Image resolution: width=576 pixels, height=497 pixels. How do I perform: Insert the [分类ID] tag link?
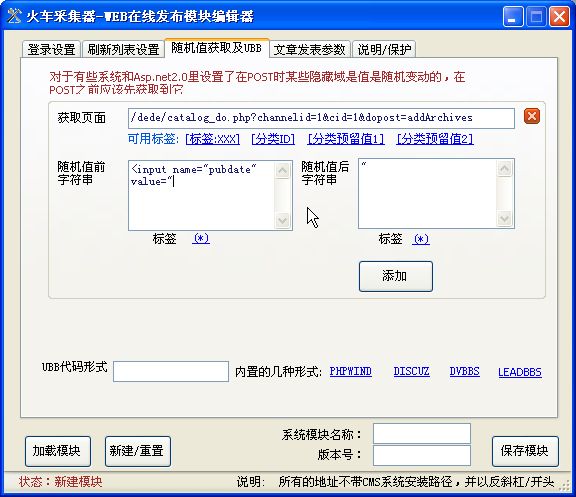[273, 139]
